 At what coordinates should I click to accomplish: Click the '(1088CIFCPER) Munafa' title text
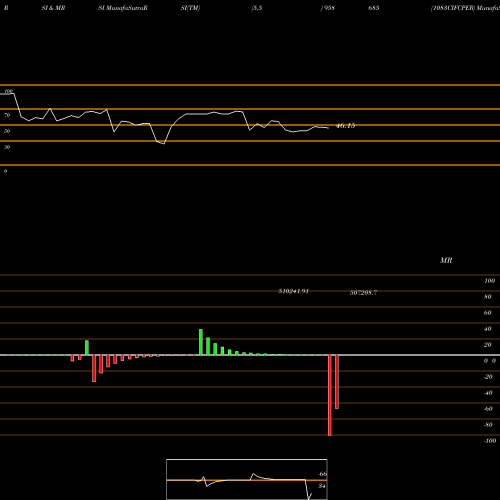(x=465, y=8)
